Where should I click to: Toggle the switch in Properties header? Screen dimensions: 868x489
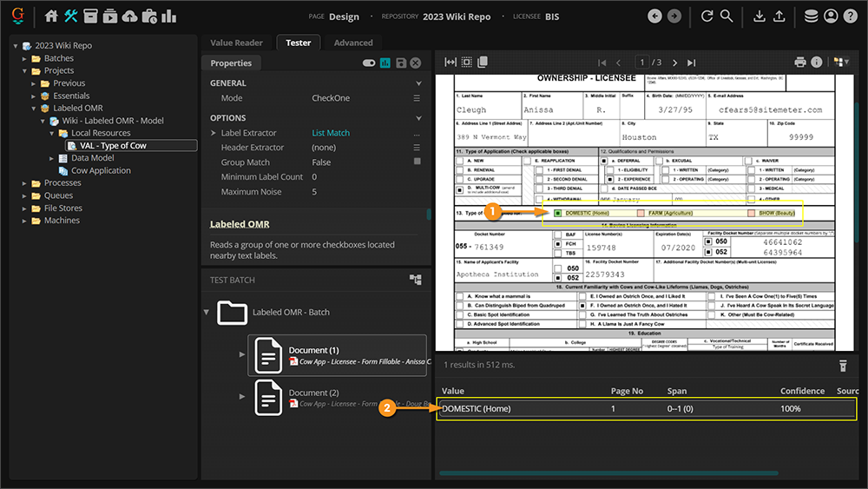click(369, 63)
